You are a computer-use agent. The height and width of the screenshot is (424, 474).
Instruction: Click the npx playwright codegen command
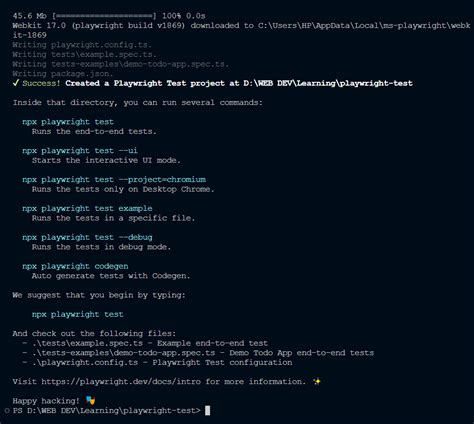(75, 266)
